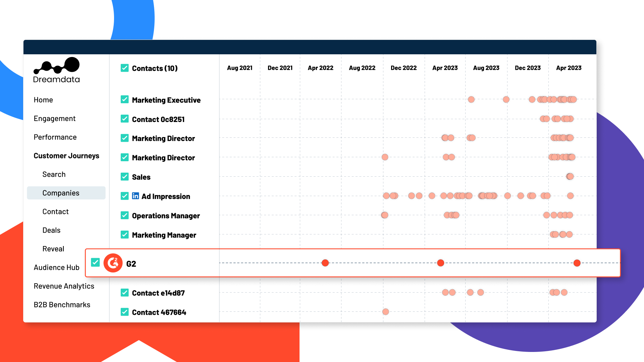The height and width of the screenshot is (362, 644).
Task: Open B2B Benchmarks section
Action: click(x=61, y=305)
